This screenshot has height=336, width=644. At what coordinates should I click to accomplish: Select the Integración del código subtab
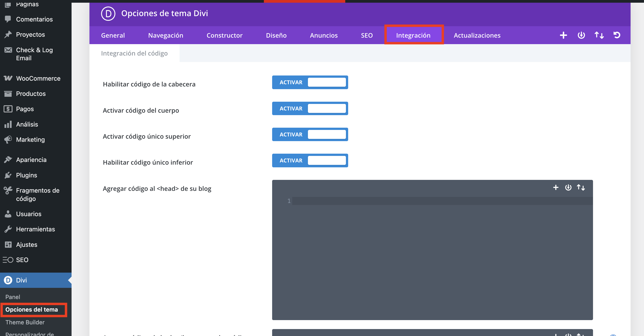(x=134, y=53)
